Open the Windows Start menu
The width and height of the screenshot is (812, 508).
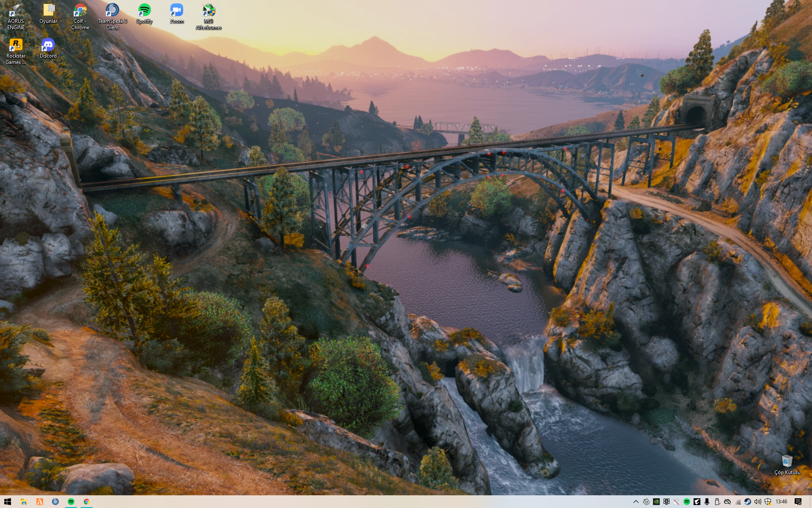tap(8, 502)
